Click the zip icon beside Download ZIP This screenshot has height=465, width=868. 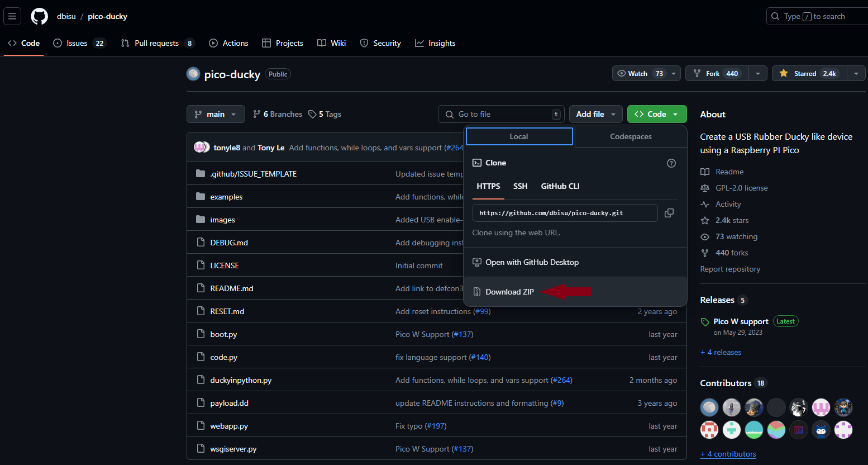coord(477,292)
